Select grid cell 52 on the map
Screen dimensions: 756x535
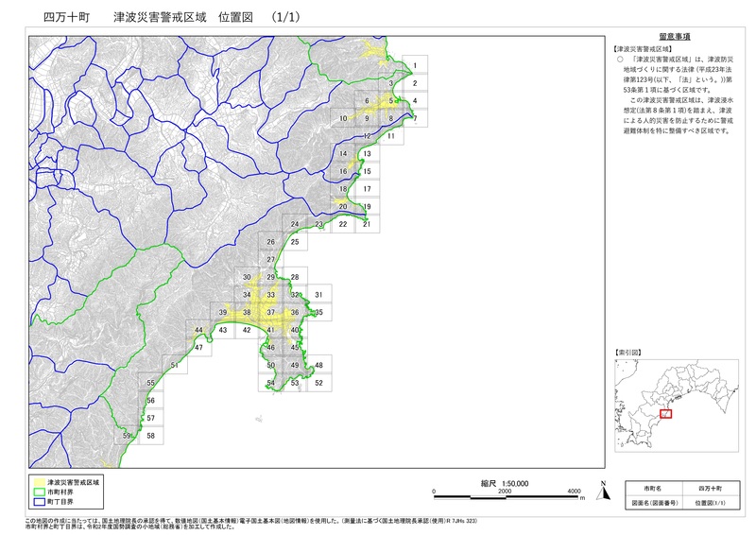[x=319, y=383]
